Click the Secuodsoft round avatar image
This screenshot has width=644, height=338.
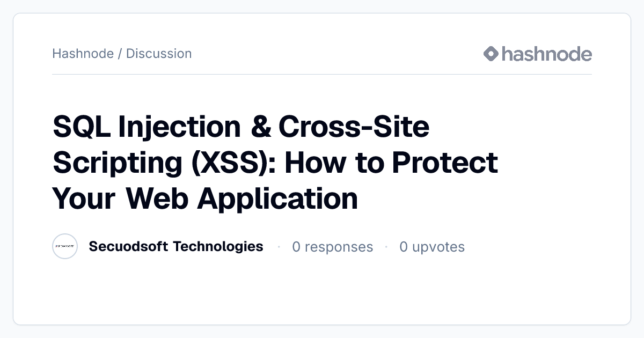point(65,247)
